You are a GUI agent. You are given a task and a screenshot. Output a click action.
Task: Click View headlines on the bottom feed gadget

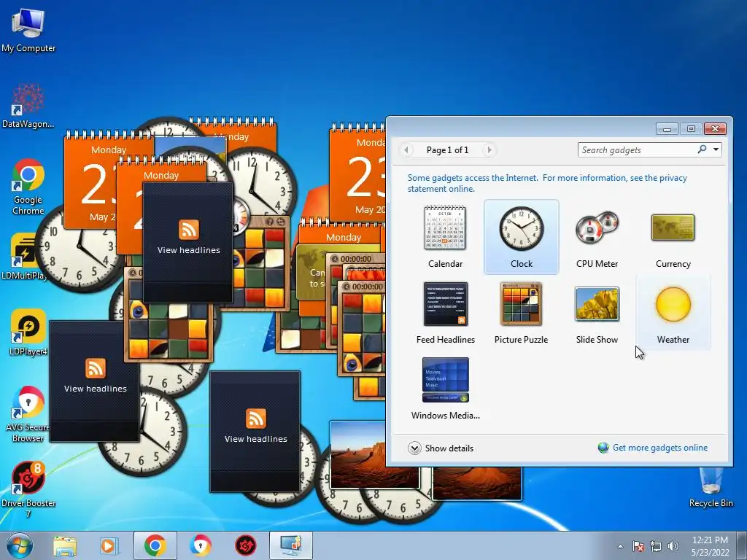(256, 438)
